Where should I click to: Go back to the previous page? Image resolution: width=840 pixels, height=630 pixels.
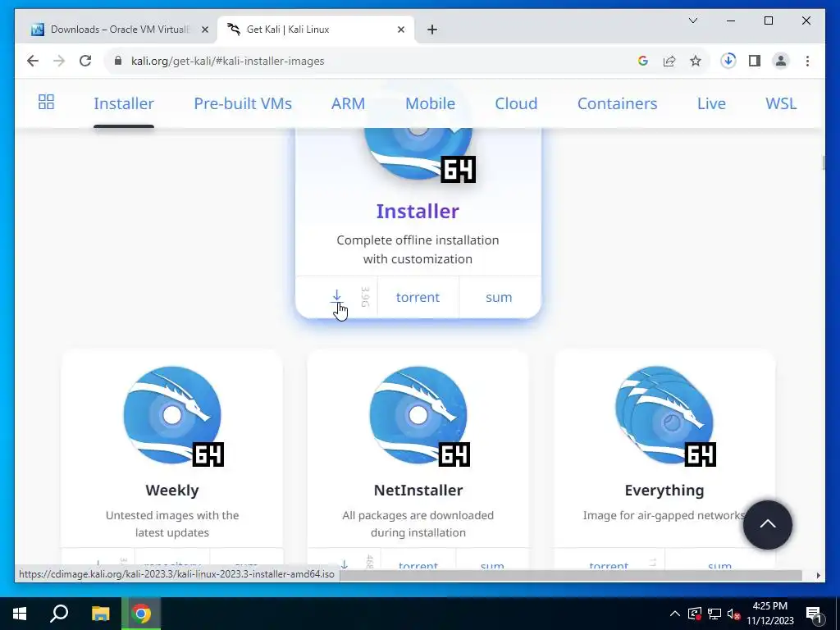(33, 61)
